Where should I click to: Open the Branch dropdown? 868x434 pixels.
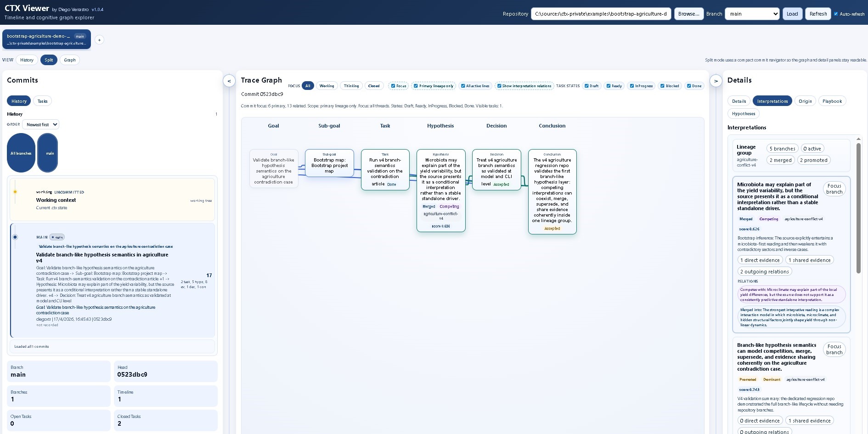pyautogui.click(x=752, y=14)
